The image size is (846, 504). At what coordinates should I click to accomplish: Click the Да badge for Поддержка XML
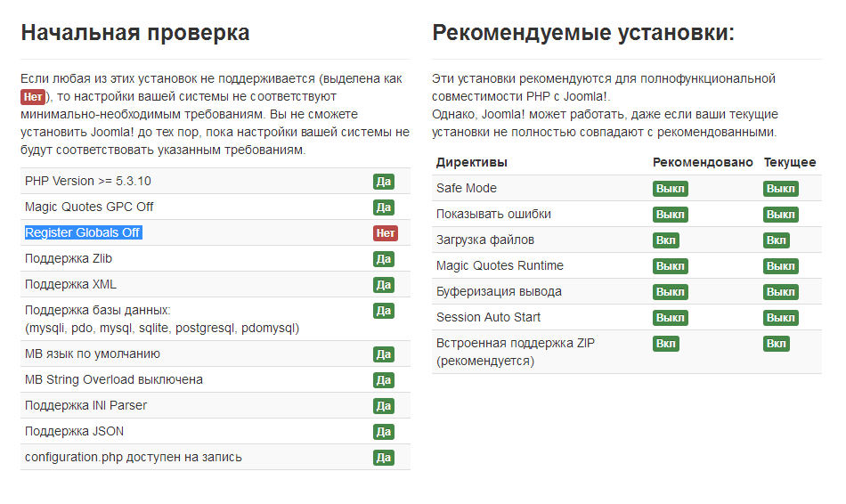pos(384,285)
